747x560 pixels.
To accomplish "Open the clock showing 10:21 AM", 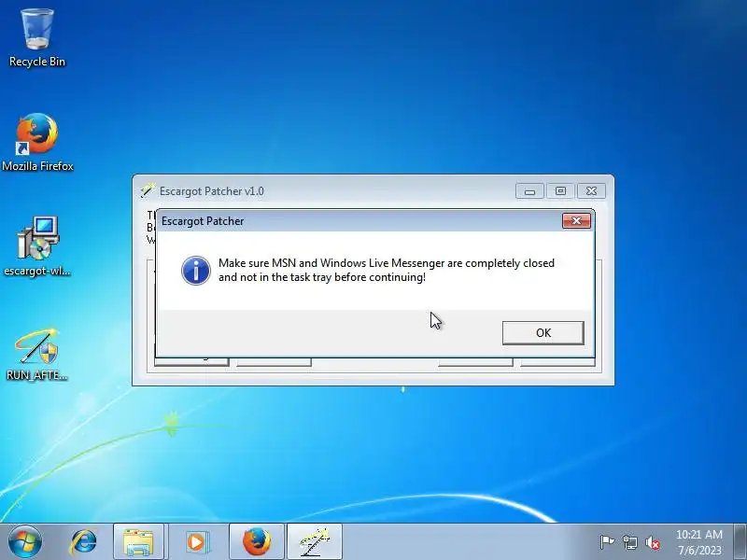I will [x=699, y=542].
